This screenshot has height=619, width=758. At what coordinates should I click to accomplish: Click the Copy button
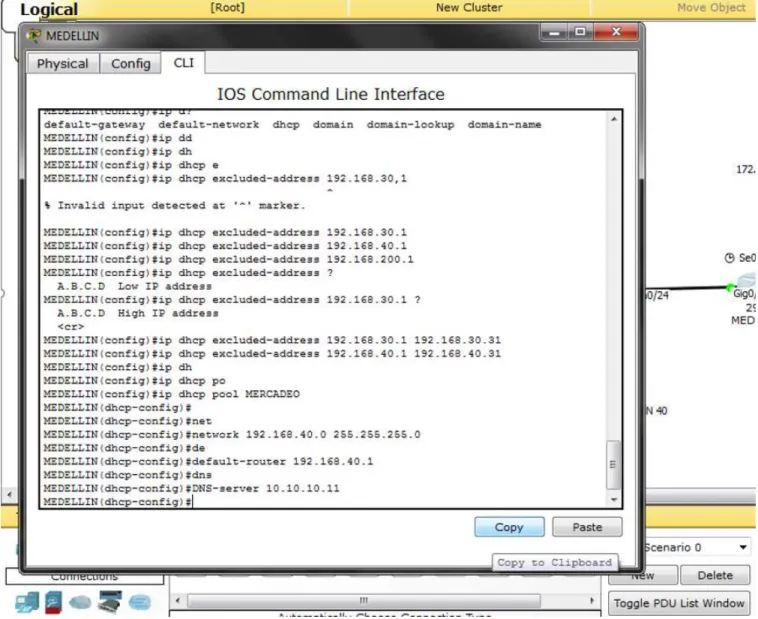pyautogui.click(x=509, y=527)
